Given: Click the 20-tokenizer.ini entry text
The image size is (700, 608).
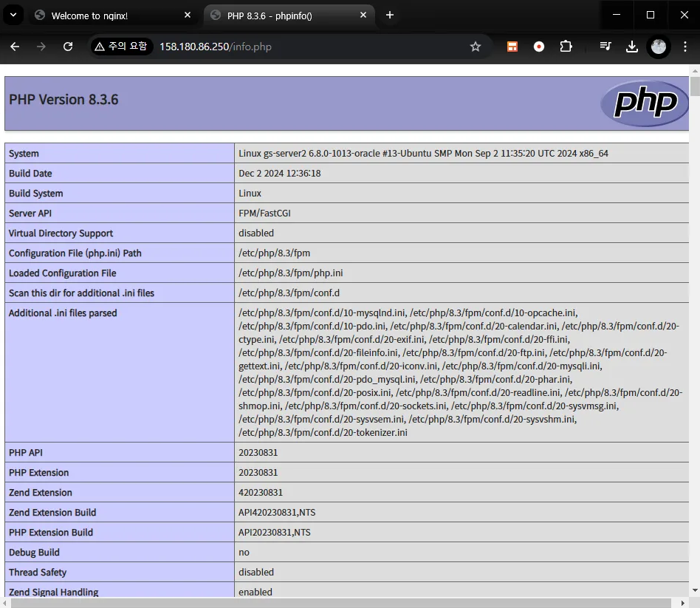Looking at the screenshot, I should click(x=323, y=432).
